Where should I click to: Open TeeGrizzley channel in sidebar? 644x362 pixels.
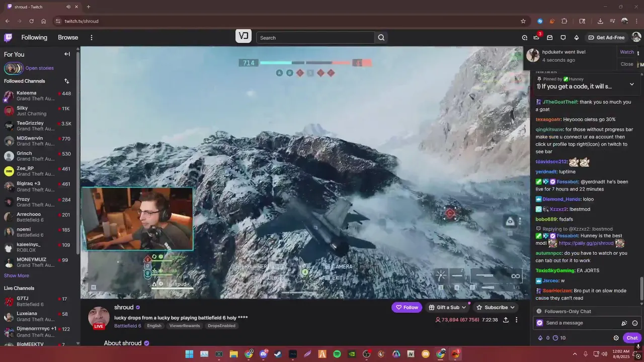pos(38,126)
